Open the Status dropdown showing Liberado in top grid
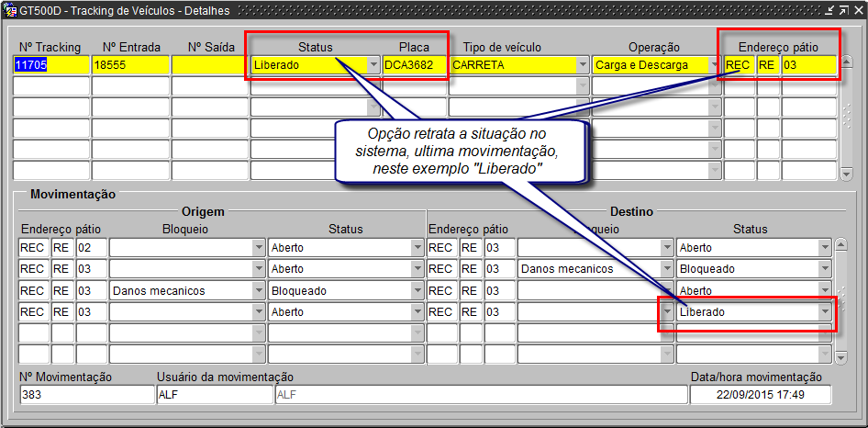 point(373,65)
